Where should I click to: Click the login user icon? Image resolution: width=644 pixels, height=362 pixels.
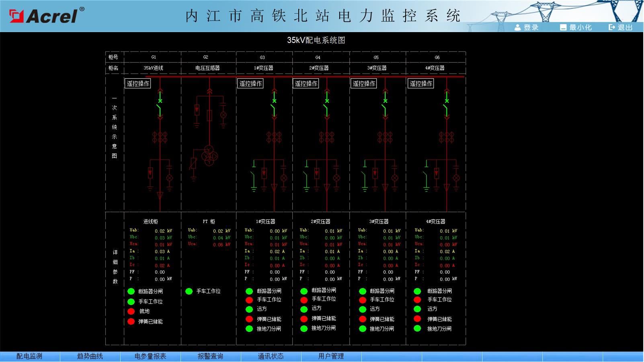point(518,27)
